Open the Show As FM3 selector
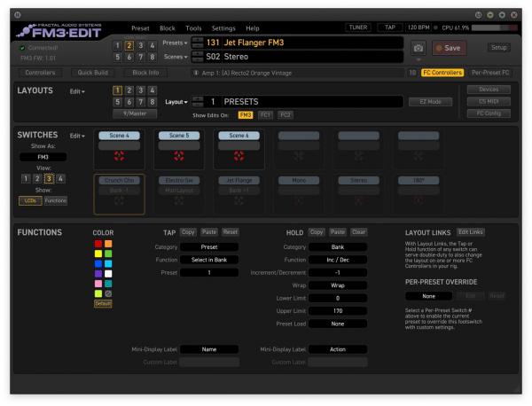Viewport: 532px width, 406px height. (43, 157)
